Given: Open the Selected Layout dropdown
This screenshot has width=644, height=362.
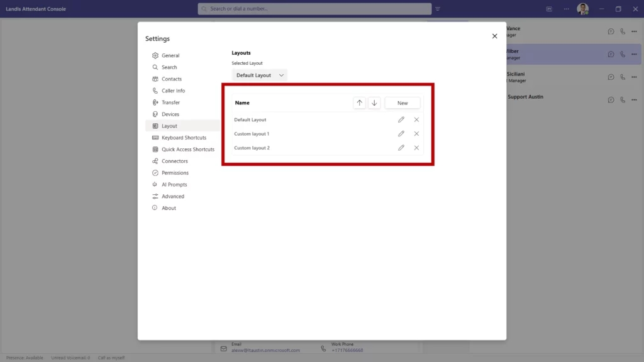Looking at the screenshot, I should (260, 75).
